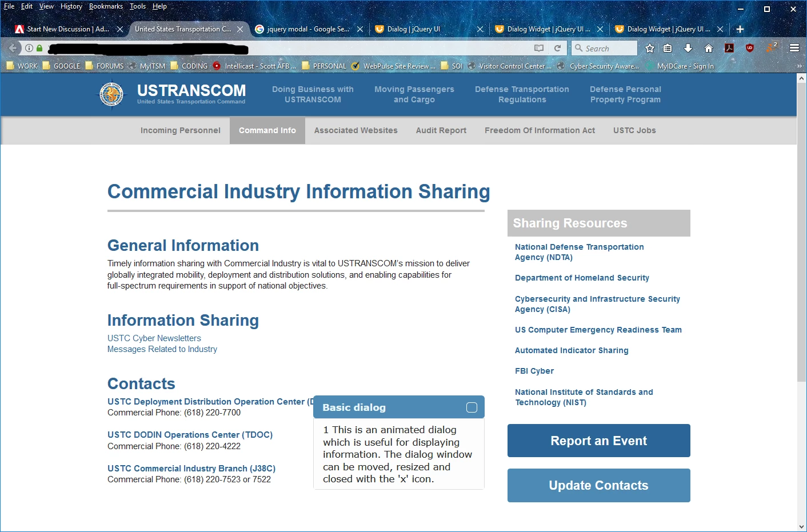The height and width of the screenshot is (532, 807).
Task: Open Department of Homeland Security link
Action: pos(582,278)
